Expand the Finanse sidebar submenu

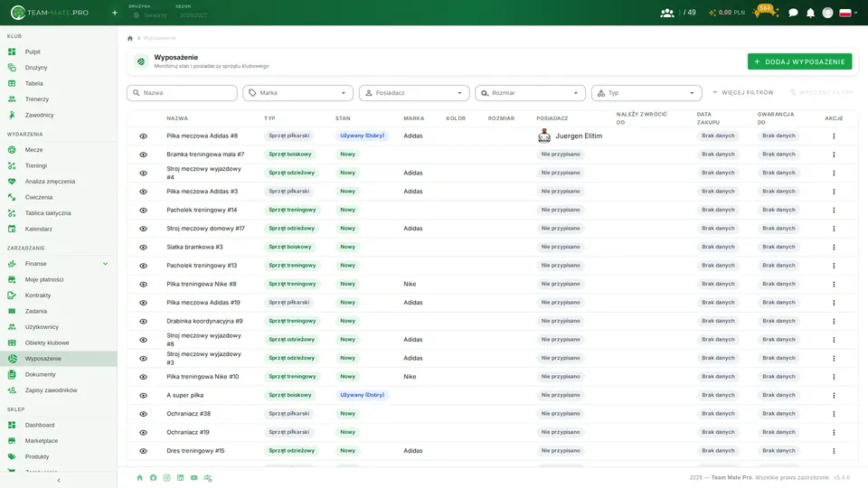click(x=105, y=264)
